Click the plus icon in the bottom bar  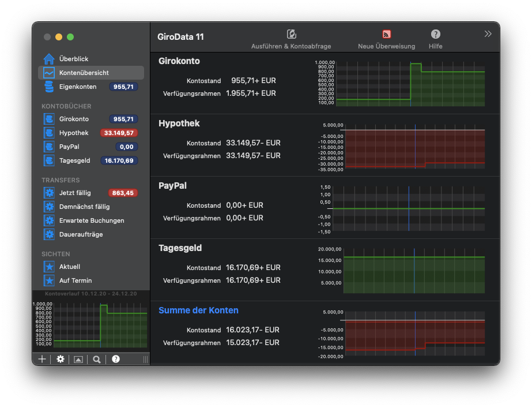click(42, 359)
